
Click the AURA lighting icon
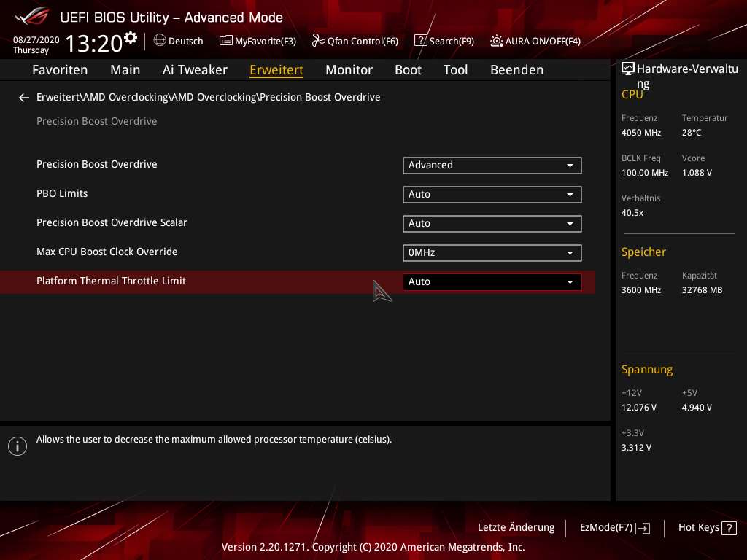[496, 41]
